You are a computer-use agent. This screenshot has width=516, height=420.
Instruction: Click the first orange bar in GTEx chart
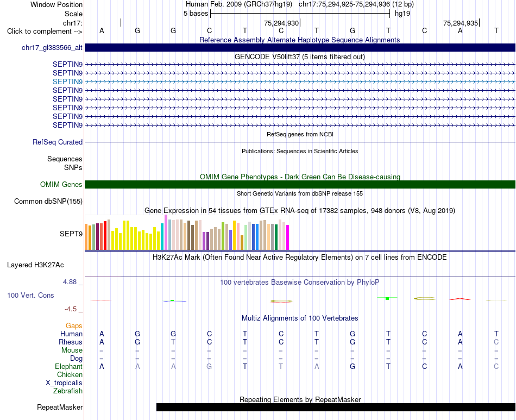(86, 237)
